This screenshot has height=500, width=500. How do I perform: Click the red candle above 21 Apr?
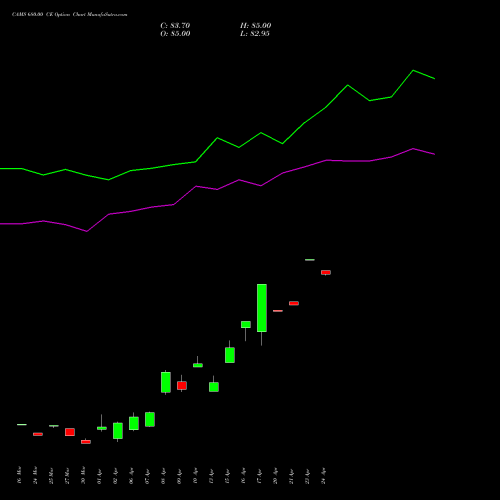(x=294, y=303)
